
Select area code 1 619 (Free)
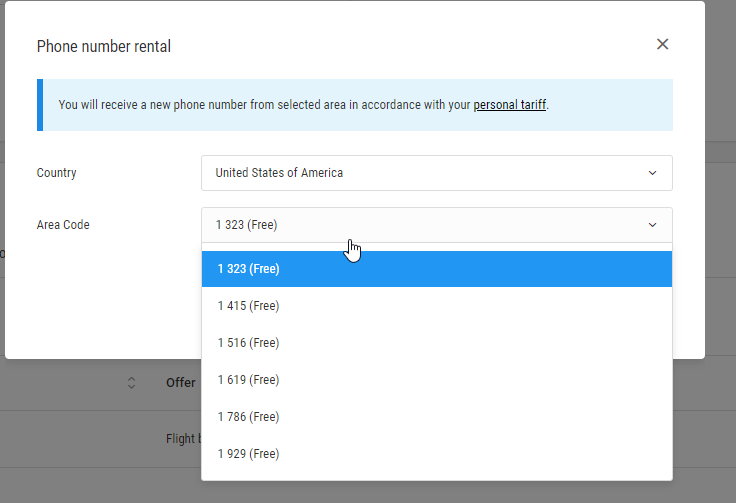coord(437,380)
